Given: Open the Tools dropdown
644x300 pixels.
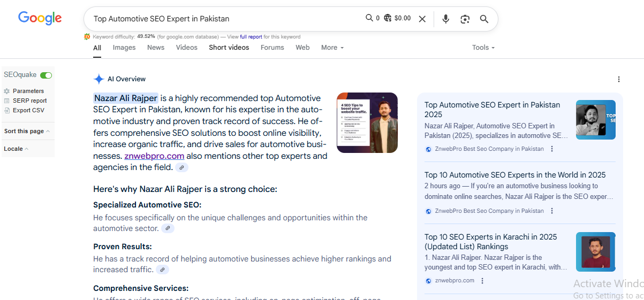Looking at the screenshot, I should (x=483, y=48).
